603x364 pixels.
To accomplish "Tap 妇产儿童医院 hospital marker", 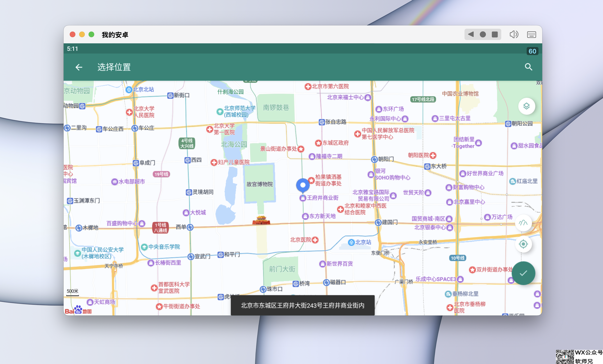I will pos(214,162).
